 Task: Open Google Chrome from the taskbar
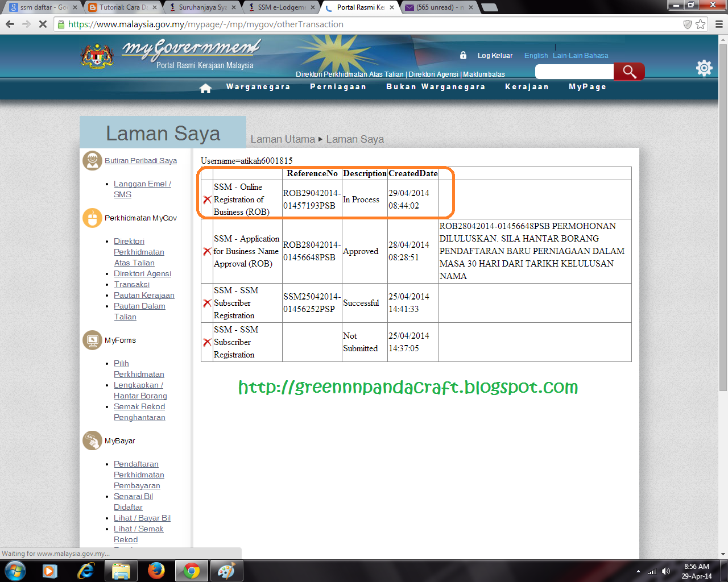pos(191,570)
